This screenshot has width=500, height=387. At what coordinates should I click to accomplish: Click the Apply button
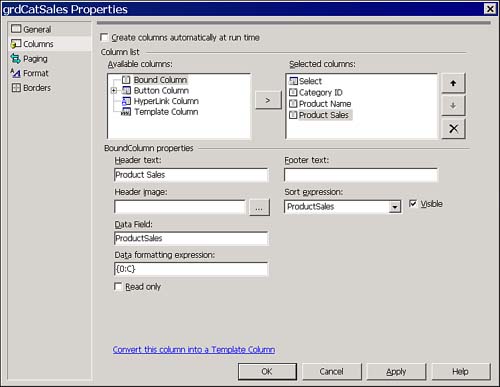coord(396,371)
